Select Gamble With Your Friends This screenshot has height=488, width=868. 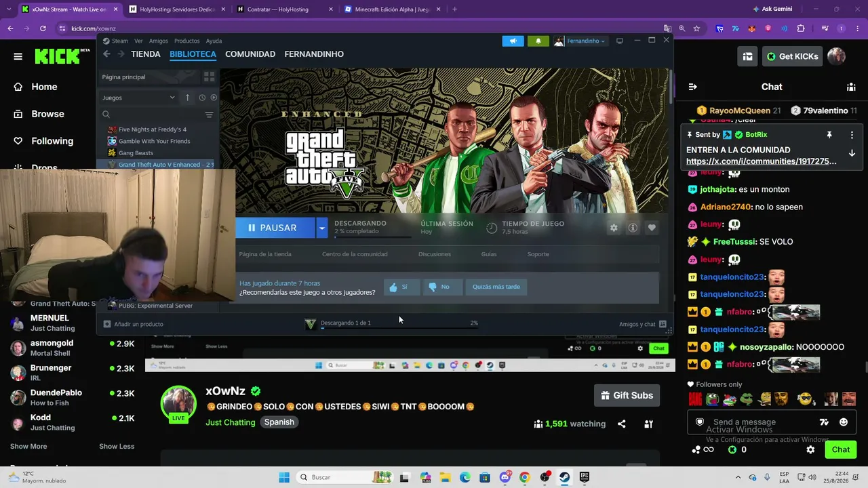[153, 141]
